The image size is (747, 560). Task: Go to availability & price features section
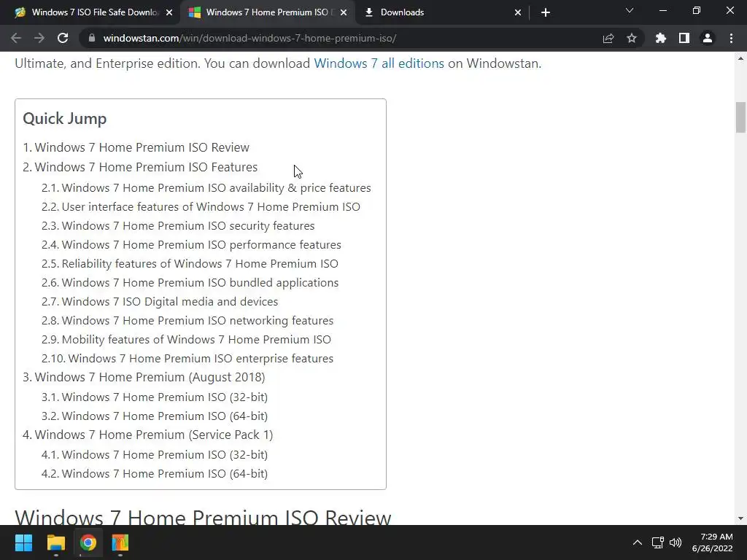tap(216, 187)
